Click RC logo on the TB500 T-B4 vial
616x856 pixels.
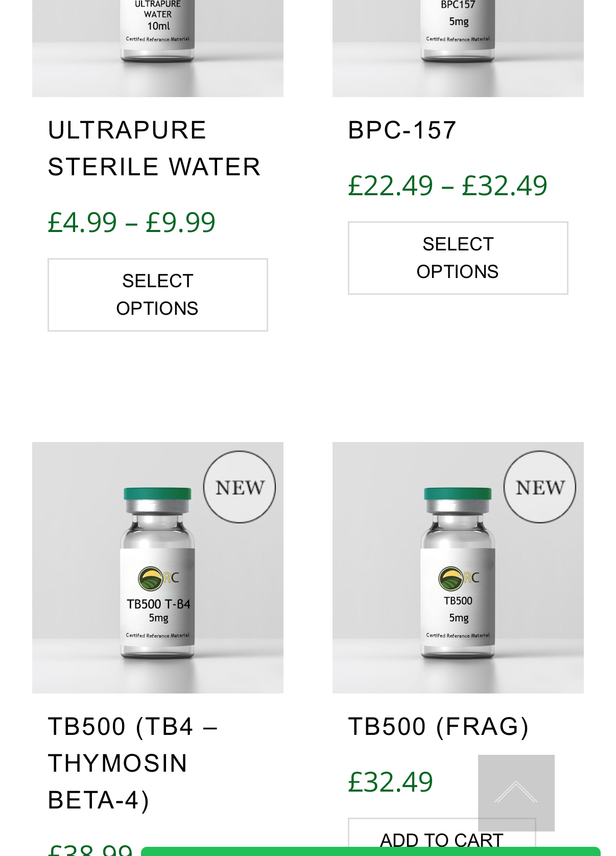(158, 578)
